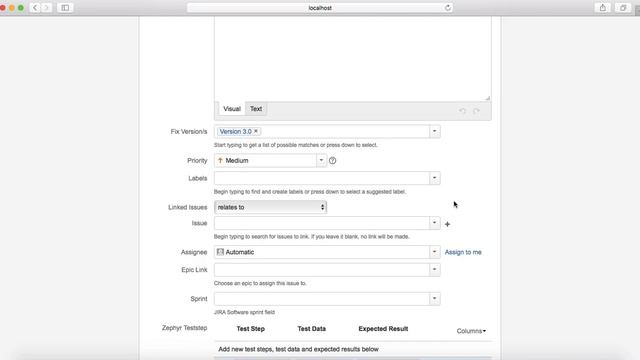
Task: Click the Expected Result column header
Action: coord(383,329)
